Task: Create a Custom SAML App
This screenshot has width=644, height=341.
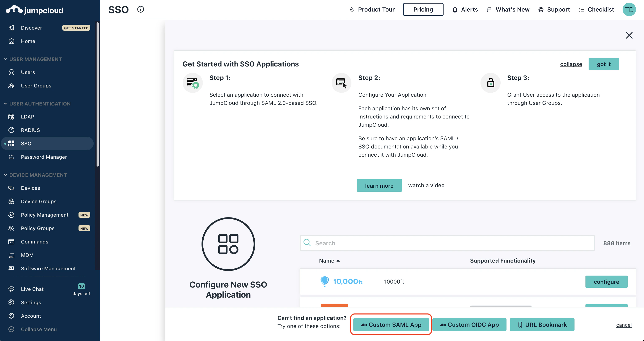Action: tap(391, 324)
